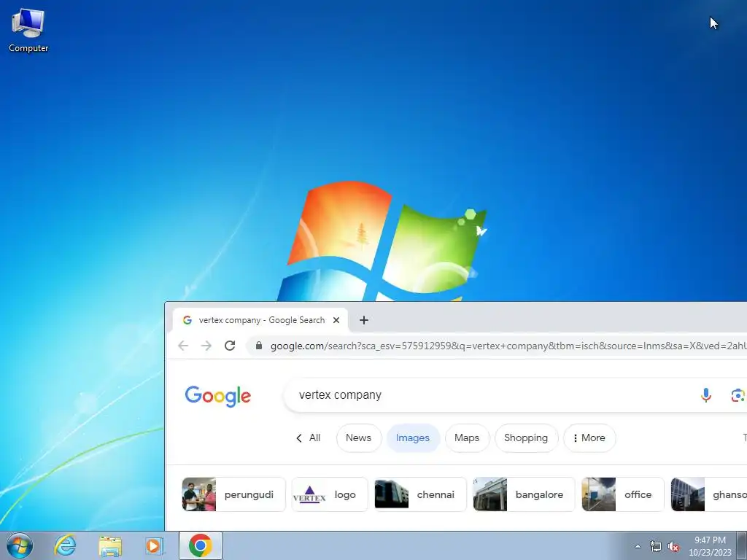Select the Chrome taskbar button

pos(200,545)
